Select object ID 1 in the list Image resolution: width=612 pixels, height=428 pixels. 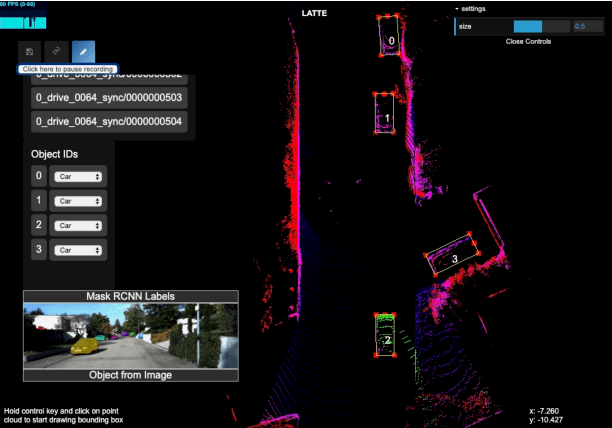39,200
